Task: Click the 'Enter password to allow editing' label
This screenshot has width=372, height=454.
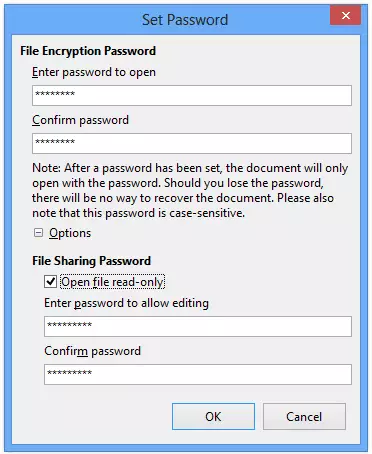Action: click(x=126, y=303)
